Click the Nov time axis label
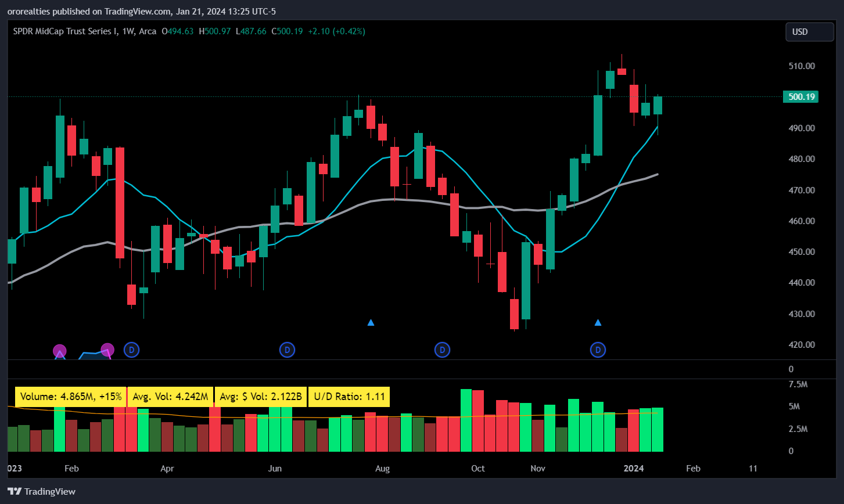Viewport: 844px width, 504px height. [538, 468]
